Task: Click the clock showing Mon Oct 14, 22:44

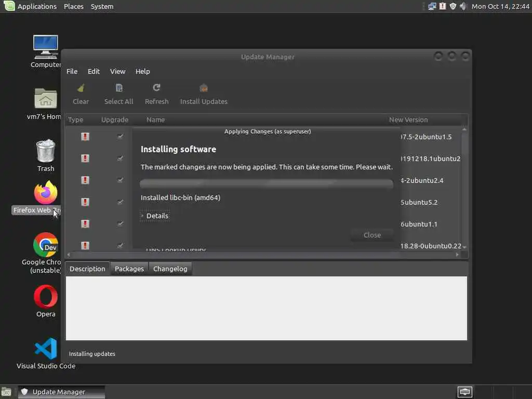Action: click(500, 6)
